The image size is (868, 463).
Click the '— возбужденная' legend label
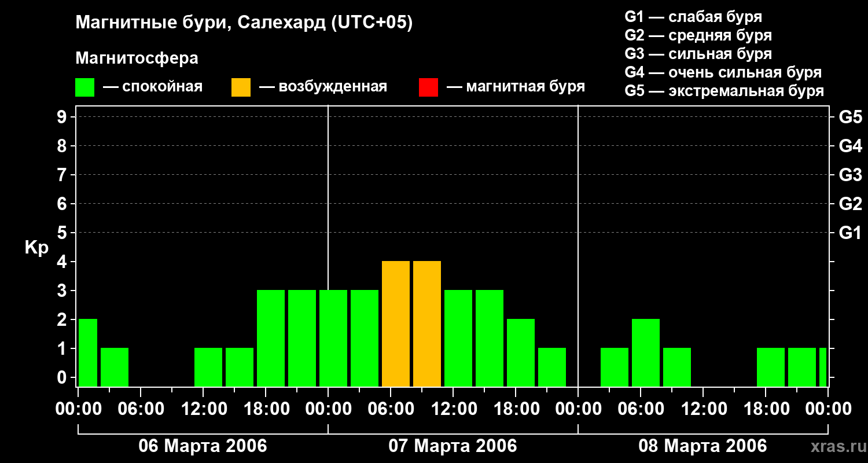pos(323,87)
